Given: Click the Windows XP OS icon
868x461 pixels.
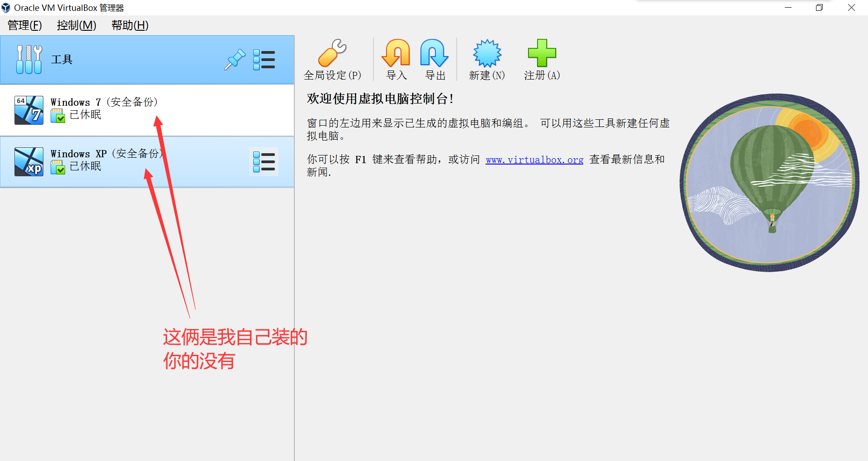Looking at the screenshot, I should [29, 161].
